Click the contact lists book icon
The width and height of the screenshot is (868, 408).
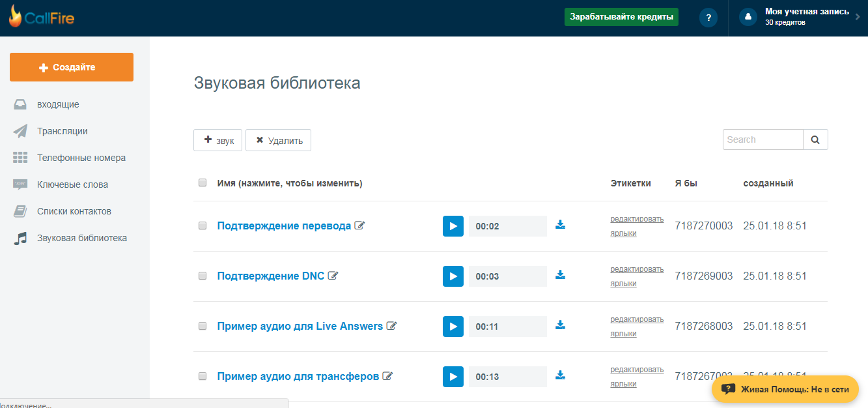coord(20,211)
